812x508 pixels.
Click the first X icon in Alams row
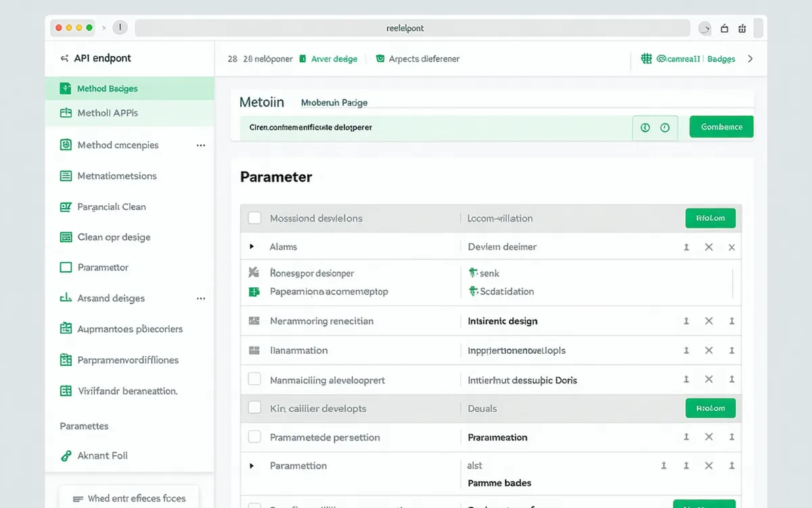708,247
